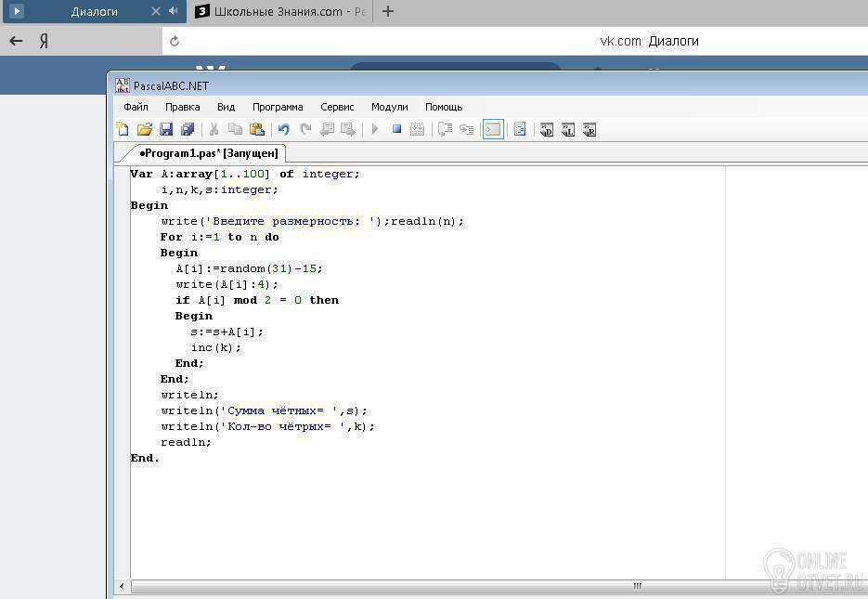Open the Правка menu

(x=182, y=107)
